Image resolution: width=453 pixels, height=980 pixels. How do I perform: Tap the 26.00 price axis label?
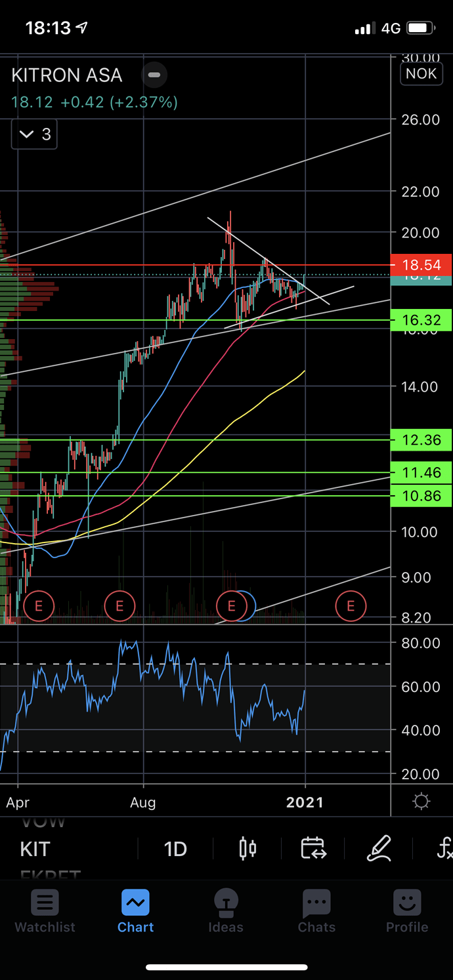pos(421,120)
